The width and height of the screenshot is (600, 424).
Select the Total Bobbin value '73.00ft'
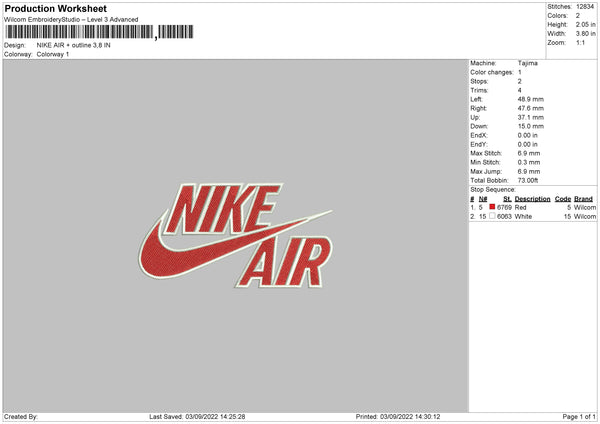point(528,180)
